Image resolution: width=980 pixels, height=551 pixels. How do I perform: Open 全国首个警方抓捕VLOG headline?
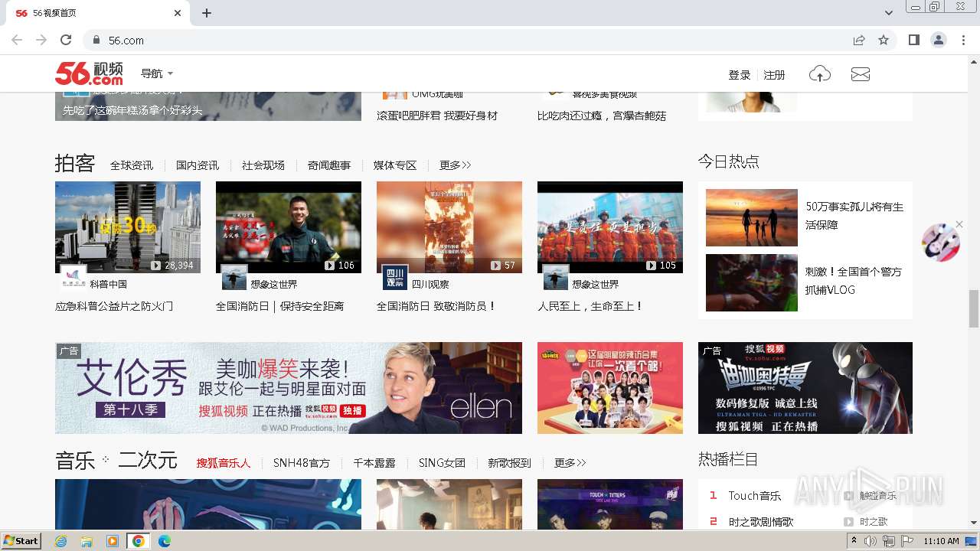[x=854, y=281]
